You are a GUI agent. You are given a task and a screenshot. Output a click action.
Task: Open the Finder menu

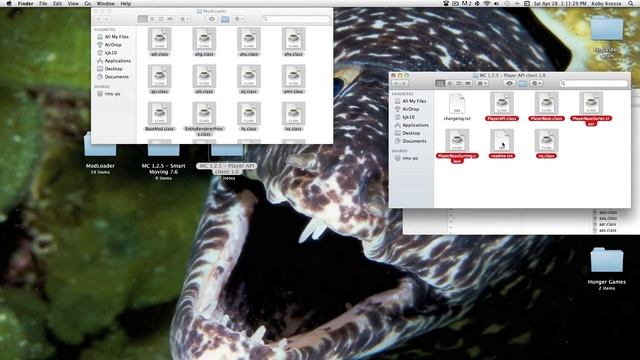25,3
